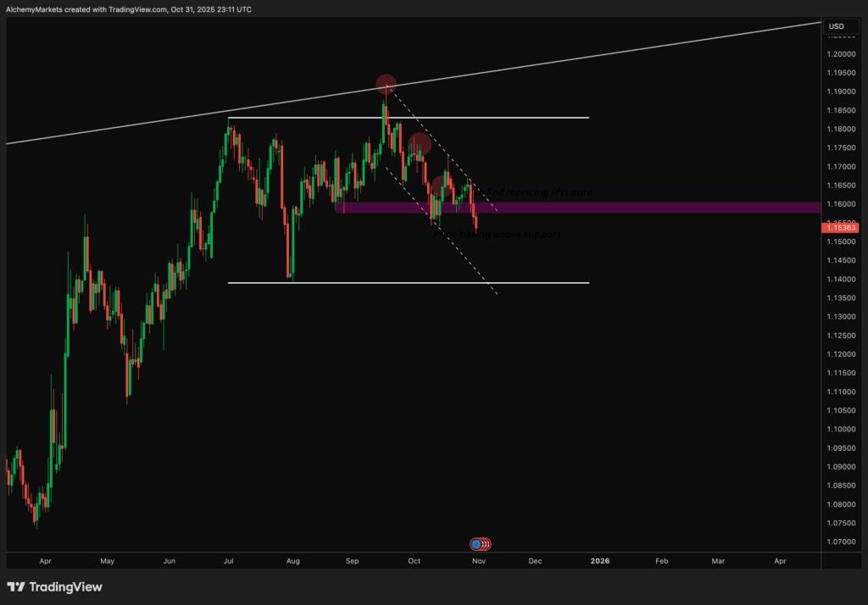Image resolution: width=868 pixels, height=605 pixels.
Task: Click the topmost red circle marker on trendline
Action: (386, 84)
